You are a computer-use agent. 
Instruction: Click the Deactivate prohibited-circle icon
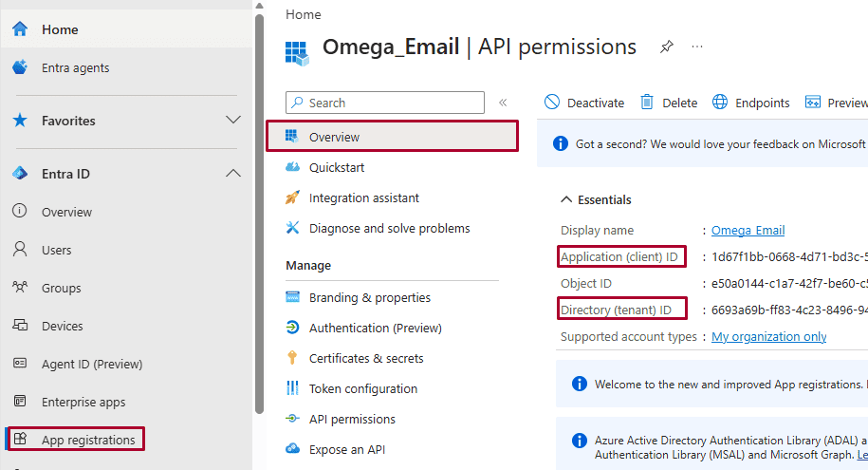tap(552, 102)
